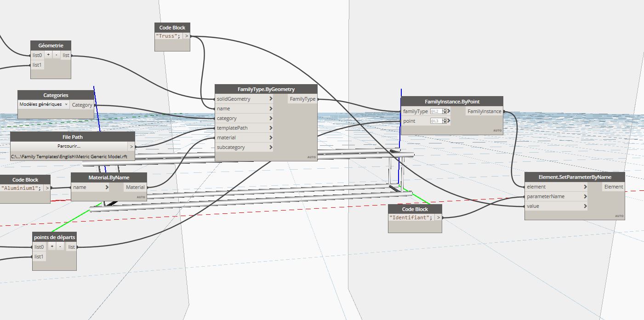Click the - button on Géometrie node
The image size is (644, 320).
(56, 55)
